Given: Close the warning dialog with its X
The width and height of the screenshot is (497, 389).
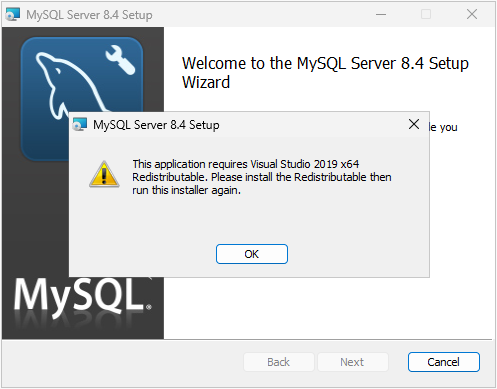Looking at the screenshot, I should coord(414,124).
